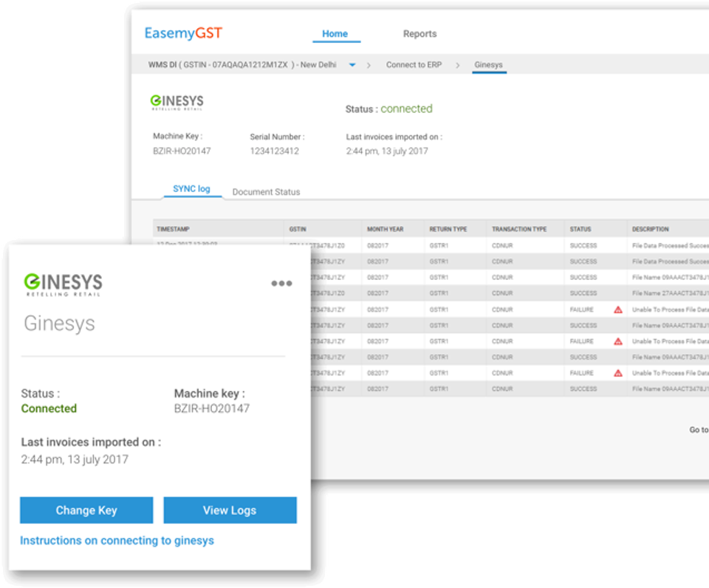Sort by the TIMESTAMP column header
709x588 pixels.
(x=173, y=230)
